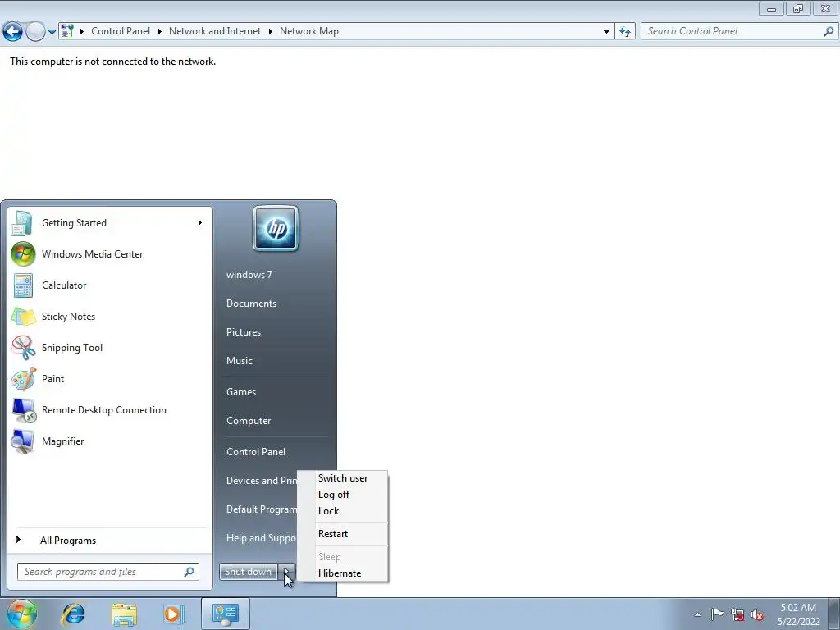Click the muted volume tray icon

click(x=757, y=615)
